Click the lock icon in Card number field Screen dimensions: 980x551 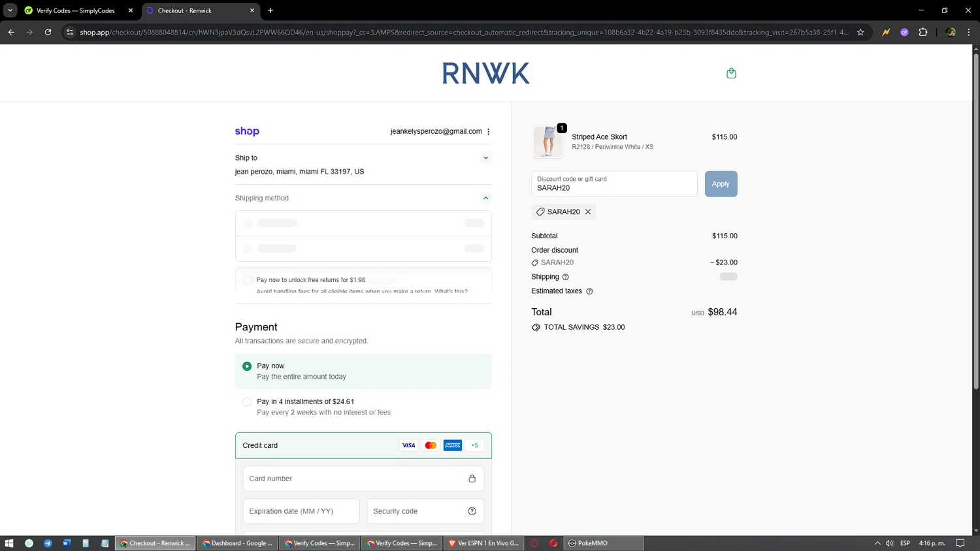[472, 479]
